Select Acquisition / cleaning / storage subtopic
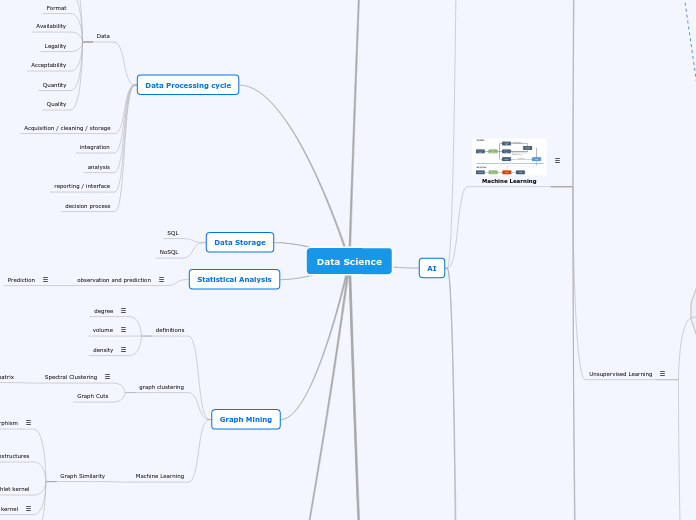The width and height of the screenshot is (696, 520). coord(67,128)
